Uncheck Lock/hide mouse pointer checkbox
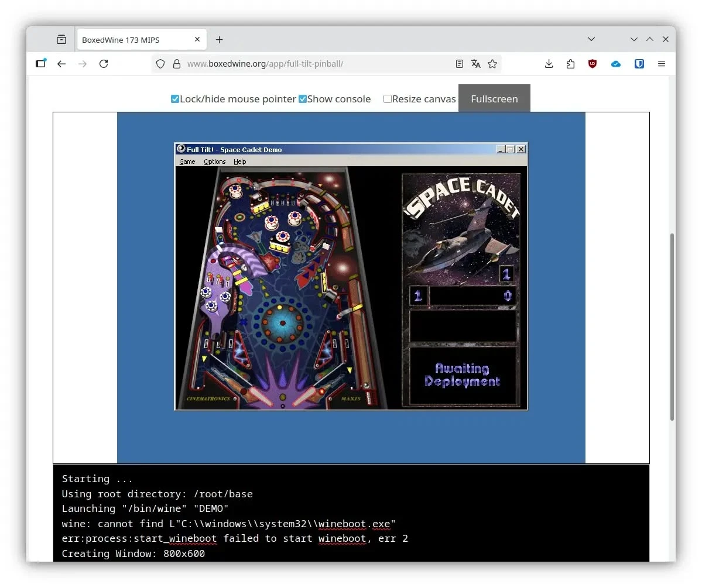This screenshot has height=588, width=702. 175,99
